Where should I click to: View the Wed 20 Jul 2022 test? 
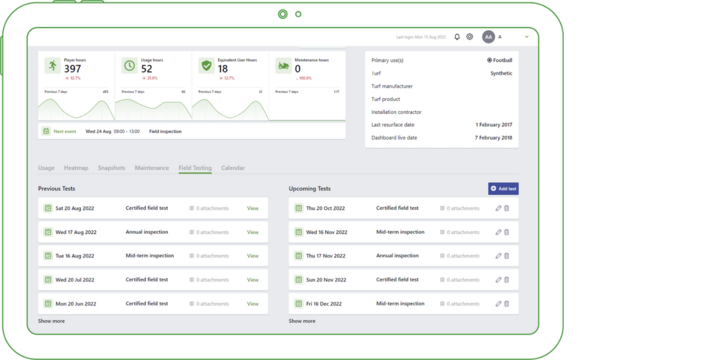pyautogui.click(x=253, y=280)
